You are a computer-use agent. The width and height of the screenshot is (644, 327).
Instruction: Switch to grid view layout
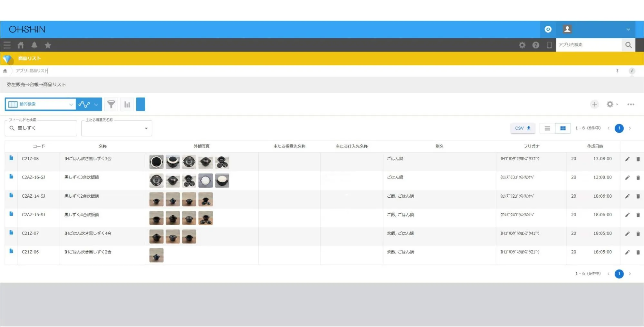563,128
